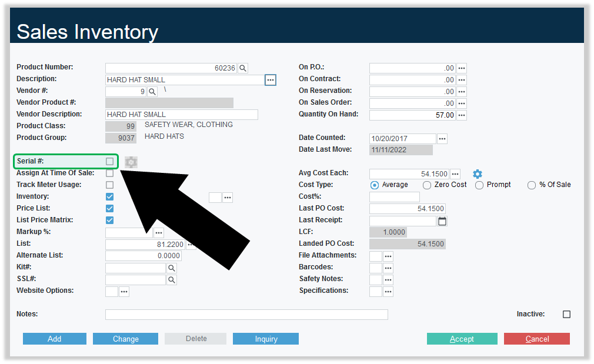594x364 pixels.
Task: Open the Last Receipt calendar picker
Action: tap(442, 221)
